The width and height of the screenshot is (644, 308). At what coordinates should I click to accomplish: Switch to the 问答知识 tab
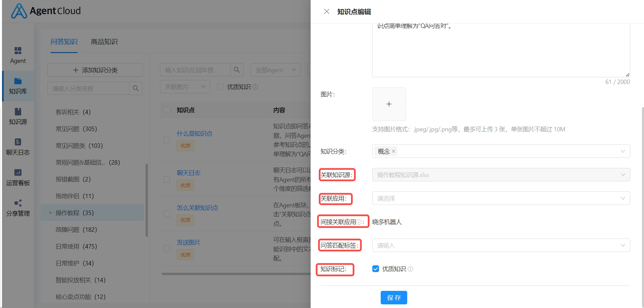[x=64, y=42]
